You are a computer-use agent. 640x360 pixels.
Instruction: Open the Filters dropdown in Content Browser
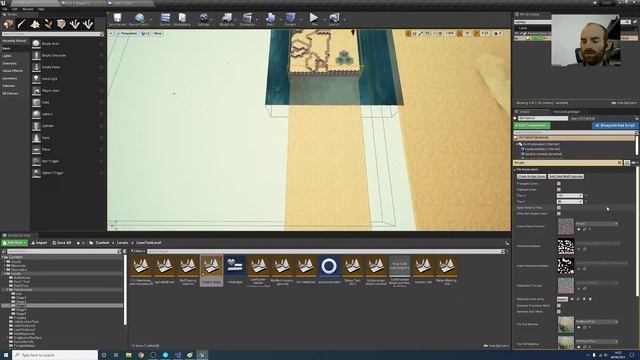[138, 251]
